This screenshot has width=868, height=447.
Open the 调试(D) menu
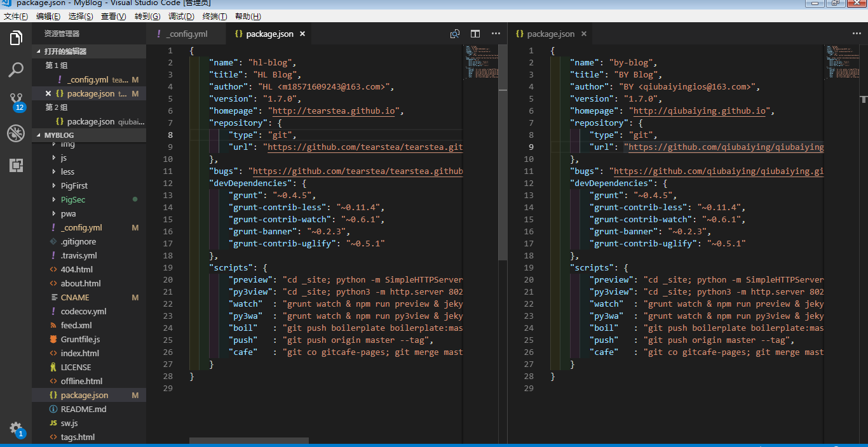181,17
